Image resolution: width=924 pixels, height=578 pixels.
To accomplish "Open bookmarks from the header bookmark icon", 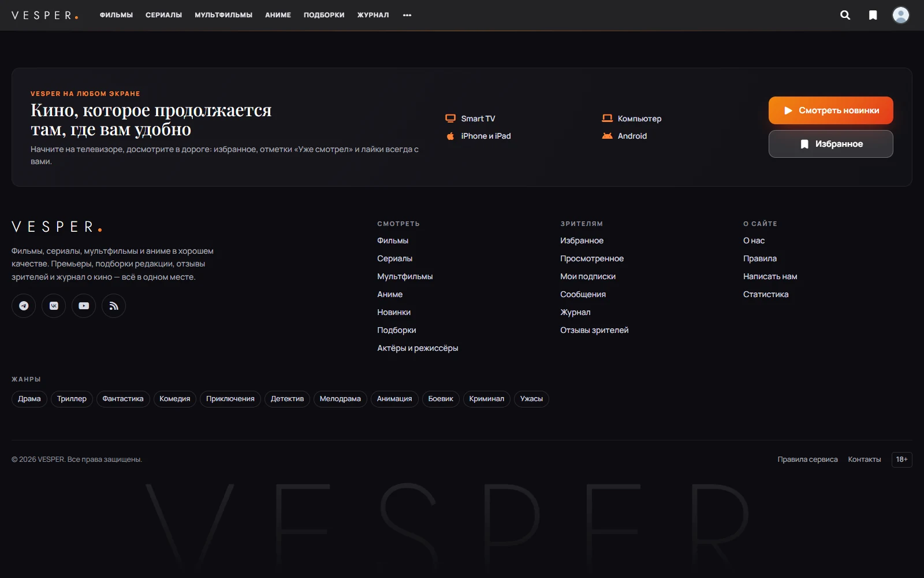I will coord(873,15).
